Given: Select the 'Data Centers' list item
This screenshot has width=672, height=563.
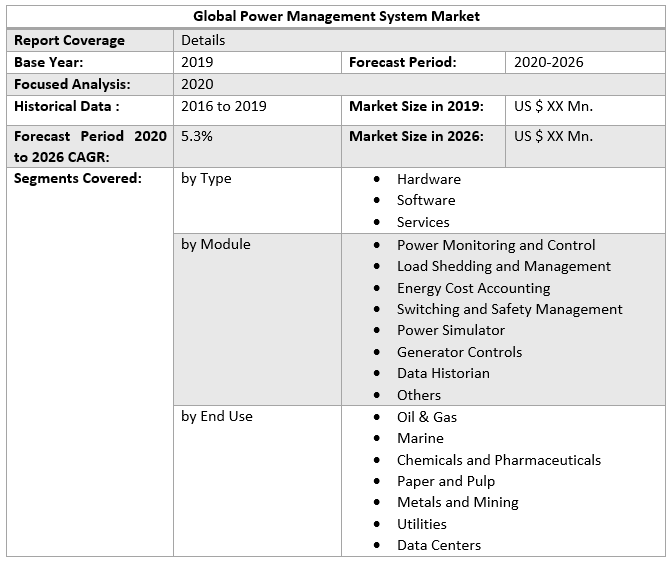Looking at the screenshot, I should click(x=439, y=545).
